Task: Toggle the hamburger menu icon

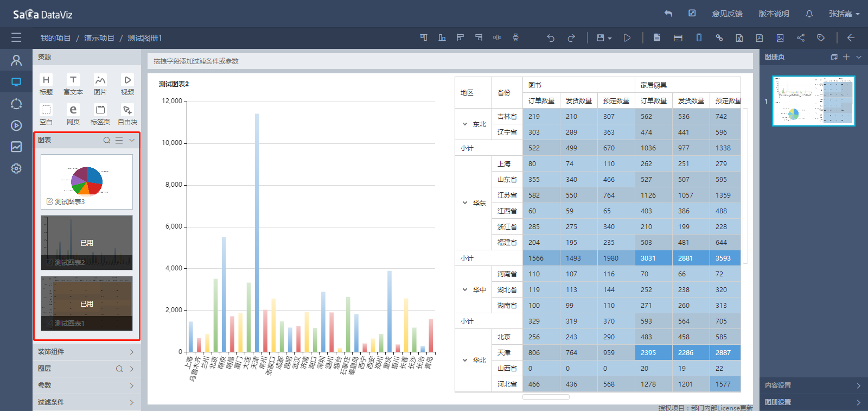Action: [x=16, y=37]
